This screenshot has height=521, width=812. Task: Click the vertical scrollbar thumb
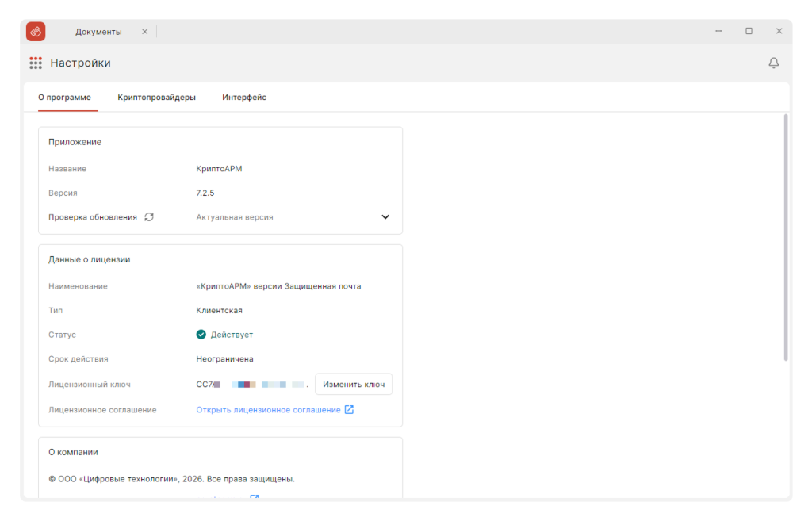click(786, 238)
